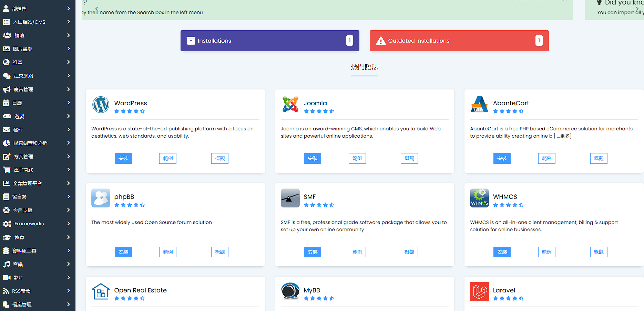Expand the 入口網站/CMS sidebar category

(37, 22)
